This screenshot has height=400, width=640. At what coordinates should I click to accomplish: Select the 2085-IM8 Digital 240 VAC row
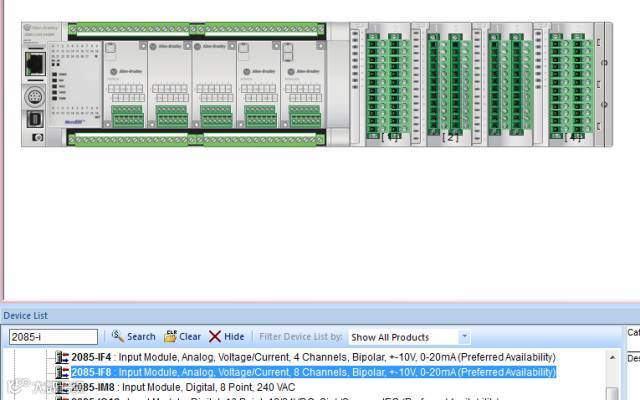183,387
